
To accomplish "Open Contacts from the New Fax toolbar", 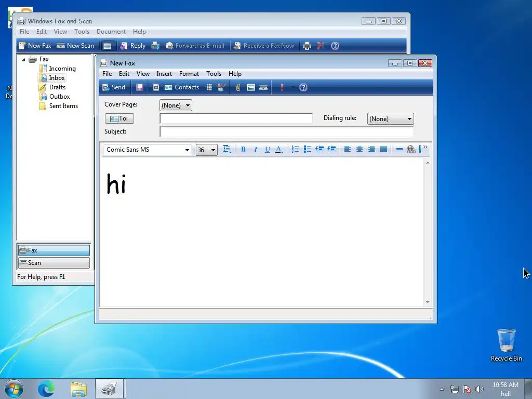I will (182, 87).
